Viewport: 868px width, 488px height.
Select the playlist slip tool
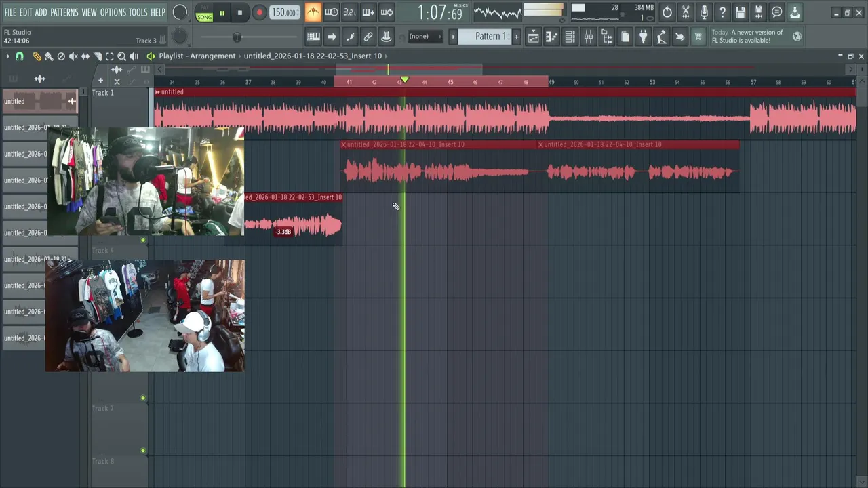pyautogui.click(x=85, y=56)
